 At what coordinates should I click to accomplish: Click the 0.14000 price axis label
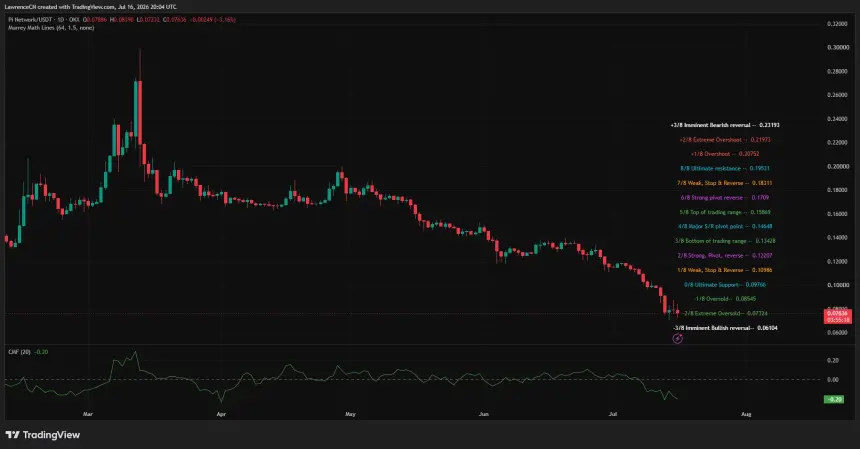tap(837, 237)
